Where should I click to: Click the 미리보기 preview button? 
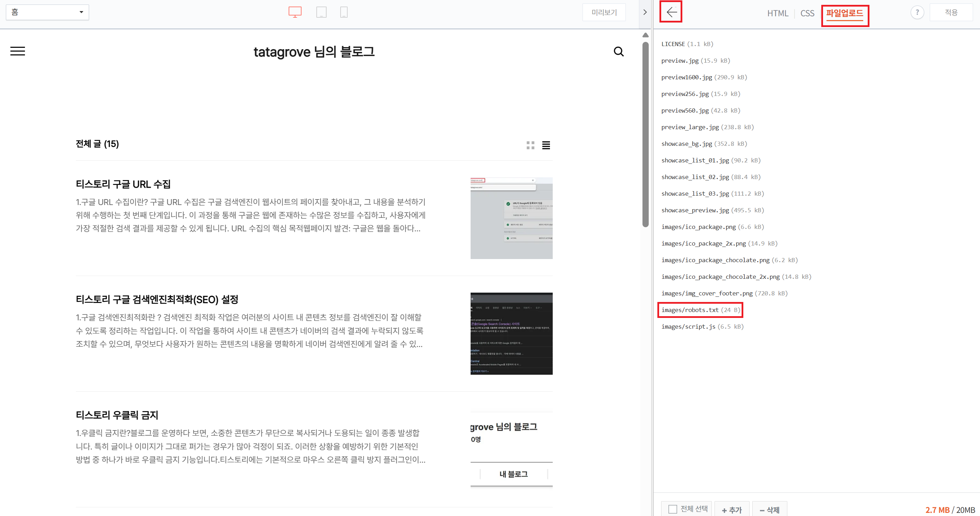coord(604,12)
